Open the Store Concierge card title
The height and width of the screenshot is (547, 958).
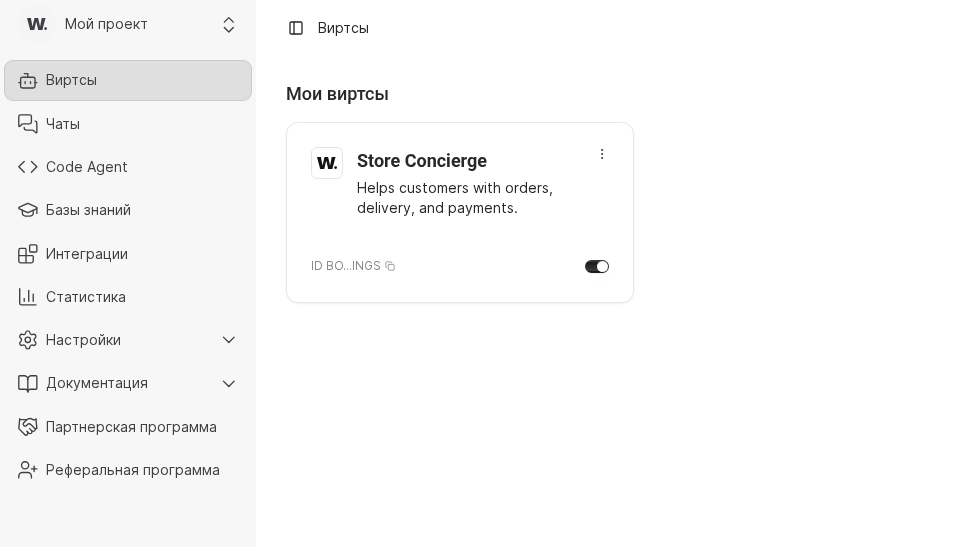click(x=422, y=161)
